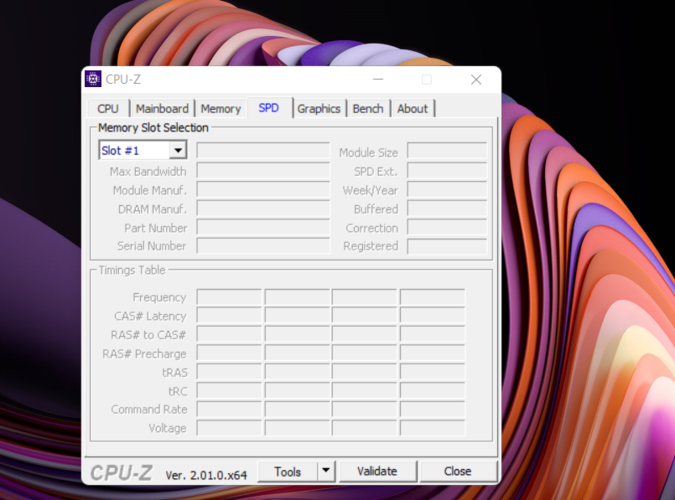Click the CPU-Z title bar text
675x500 pixels.
coord(123,79)
